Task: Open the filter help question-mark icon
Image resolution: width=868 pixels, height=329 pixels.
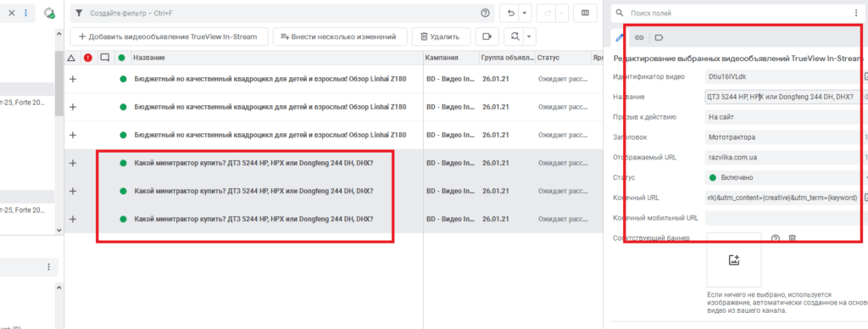Action: (x=486, y=13)
